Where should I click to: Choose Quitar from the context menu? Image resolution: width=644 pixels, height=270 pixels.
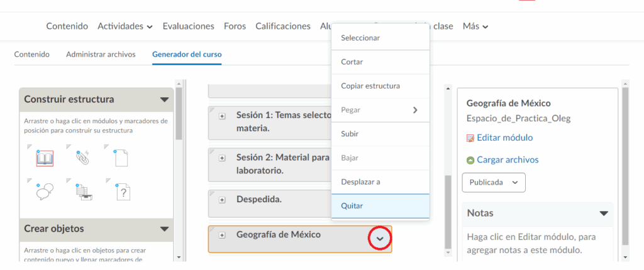352,206
